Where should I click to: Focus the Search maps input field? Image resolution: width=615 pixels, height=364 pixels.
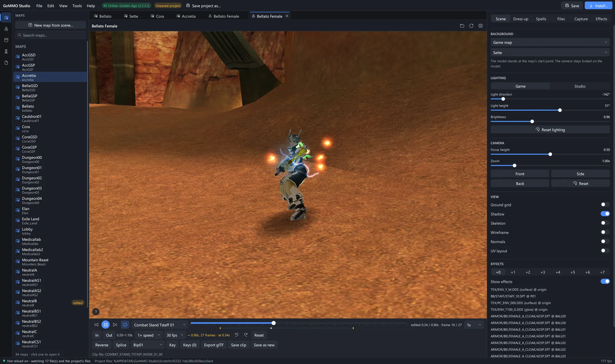coord(50,35)
